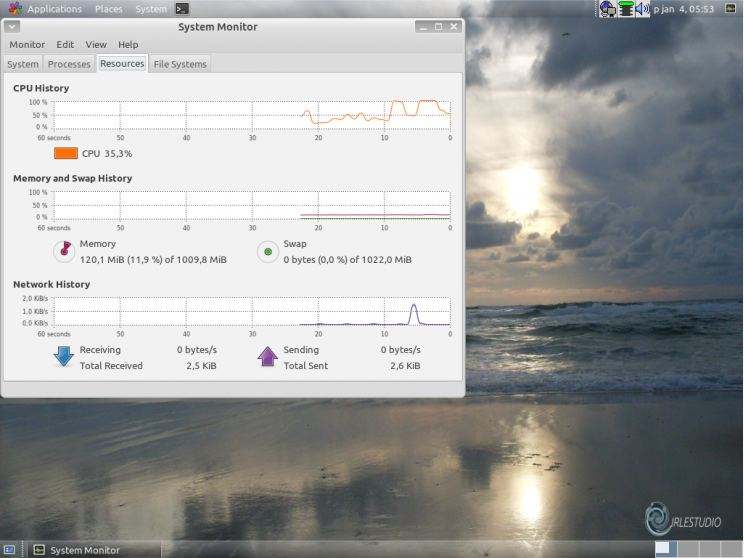Open the Places menu in top panel

click(108, 9)
